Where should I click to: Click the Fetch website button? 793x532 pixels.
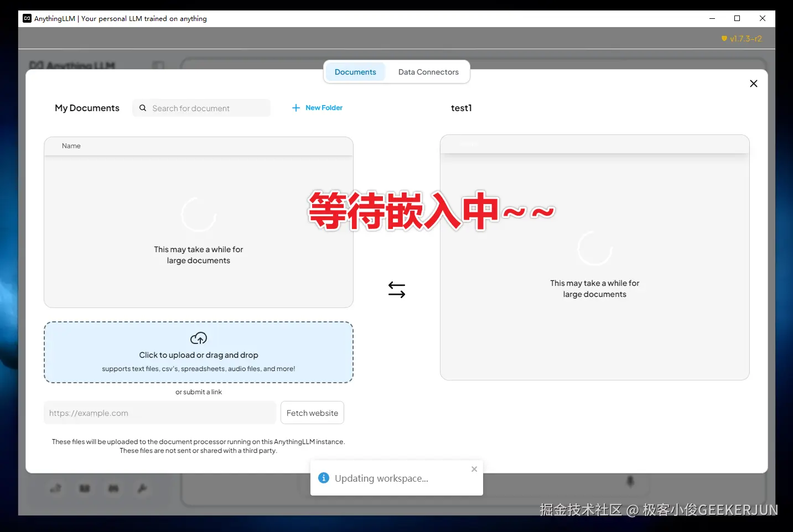click(312, 413)
